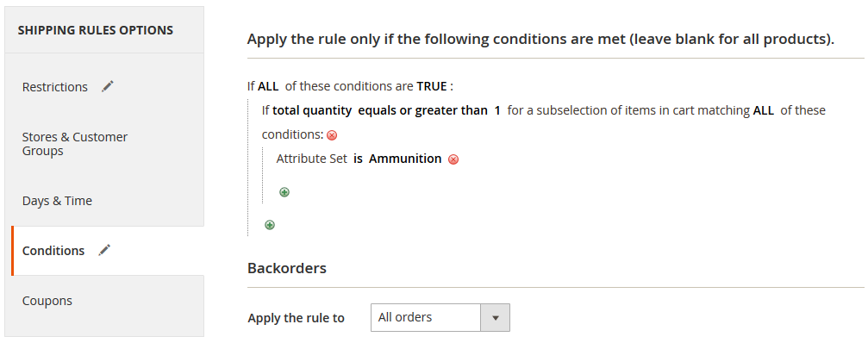Add a new top-level condition
The width and height of the screenshot is (868, 343).
270,225
